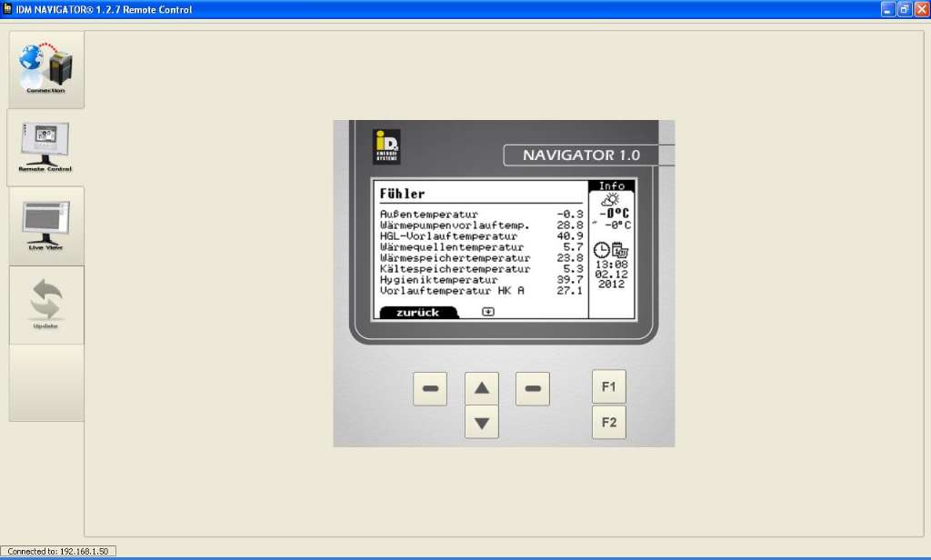Viewport: 931px width, 560px height.
Task: Select the zurück tab on the display
Action: click(x=418, y=313)
